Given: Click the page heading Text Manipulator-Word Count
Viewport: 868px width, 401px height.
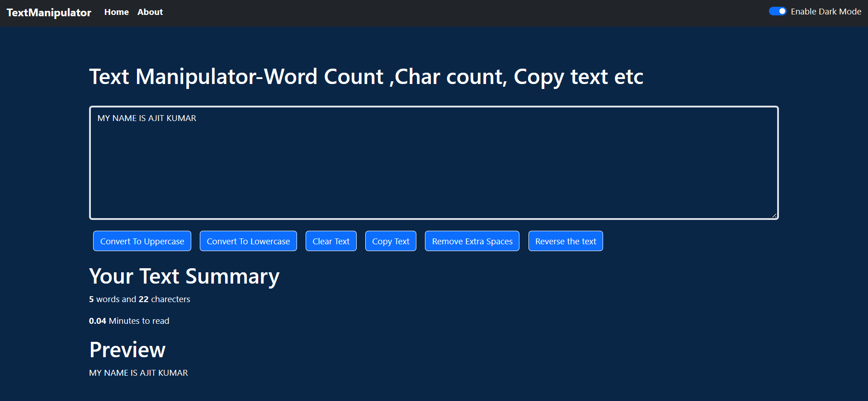Looking at the screenshot, I should pyautogui.click(x=366, y=77).
